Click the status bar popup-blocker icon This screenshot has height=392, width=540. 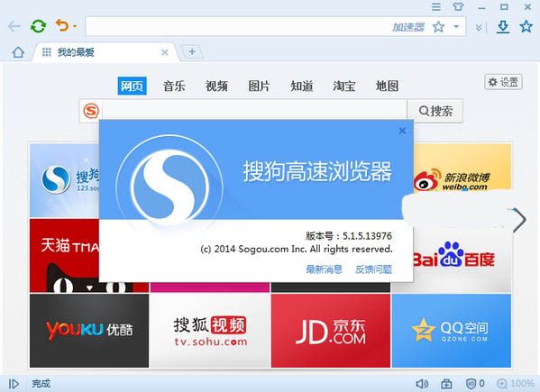point(446,384)
